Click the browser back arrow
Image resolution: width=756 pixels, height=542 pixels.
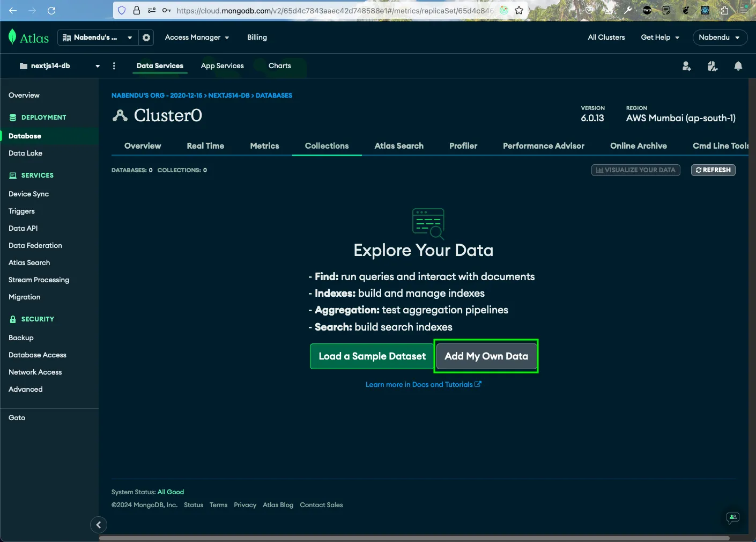(x=13, y=10)
